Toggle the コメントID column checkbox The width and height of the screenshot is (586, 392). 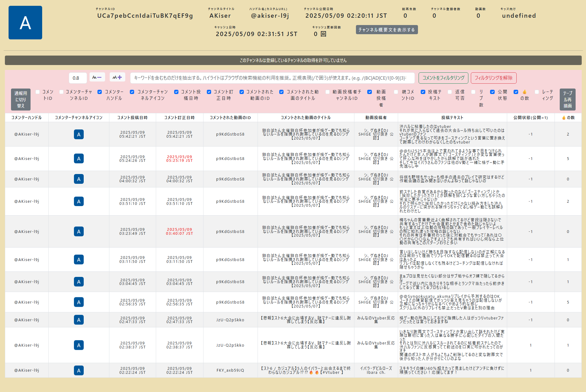pos(38,92)
